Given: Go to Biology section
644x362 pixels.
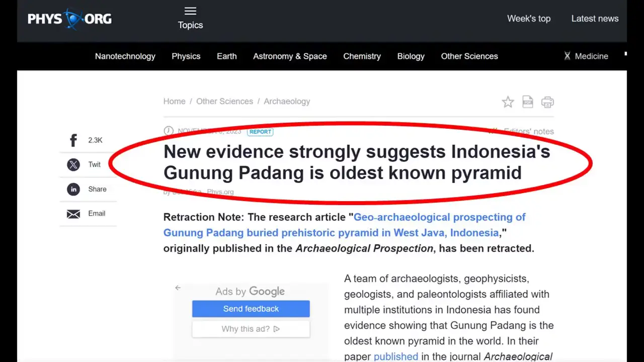Looking at the screenshot, I should point(411,56).
